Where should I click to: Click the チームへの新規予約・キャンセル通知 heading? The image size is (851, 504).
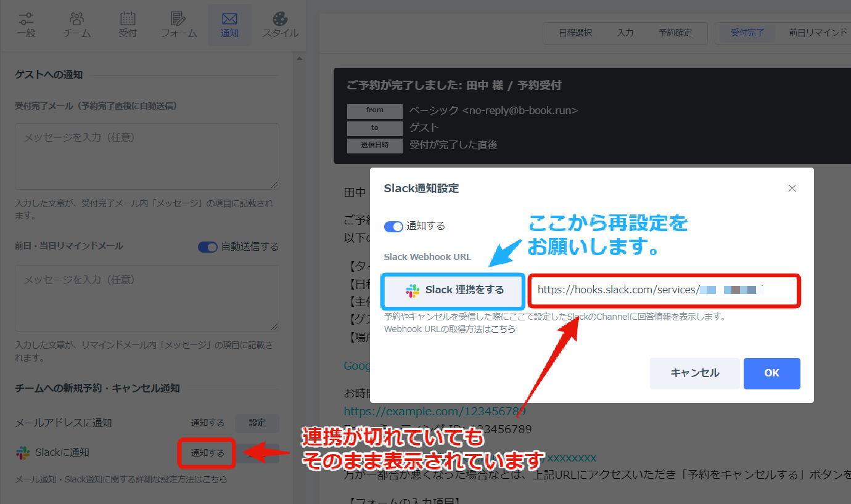(x=97, y=388)
